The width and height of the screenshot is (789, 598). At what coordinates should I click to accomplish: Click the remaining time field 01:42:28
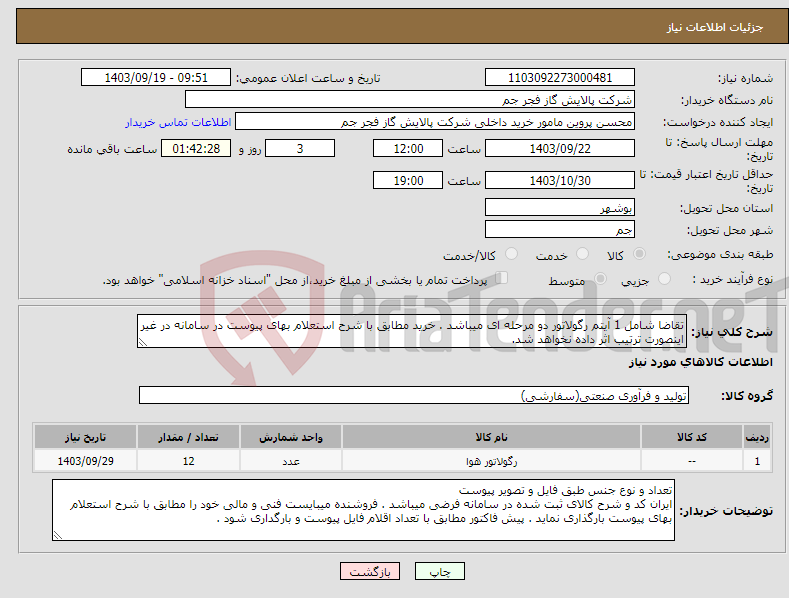pos(196,148)
